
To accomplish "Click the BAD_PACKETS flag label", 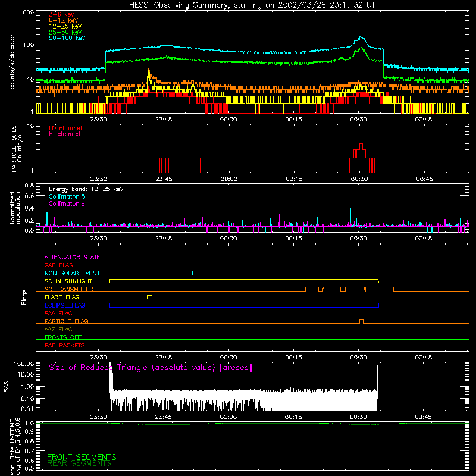I will [x=65, y=345].
